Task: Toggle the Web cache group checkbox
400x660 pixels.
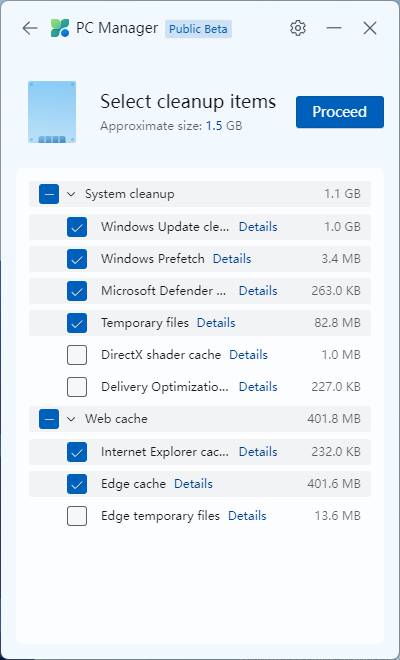Action: pos(49,419)
